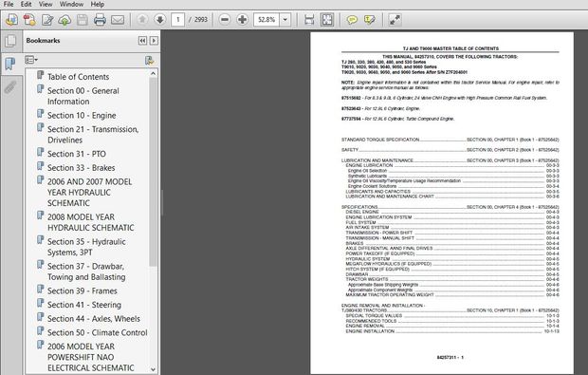Open Section 39 - Frames bookmark
The height and width of the screenshot is (375, 588).
click(x=83, y=291)
